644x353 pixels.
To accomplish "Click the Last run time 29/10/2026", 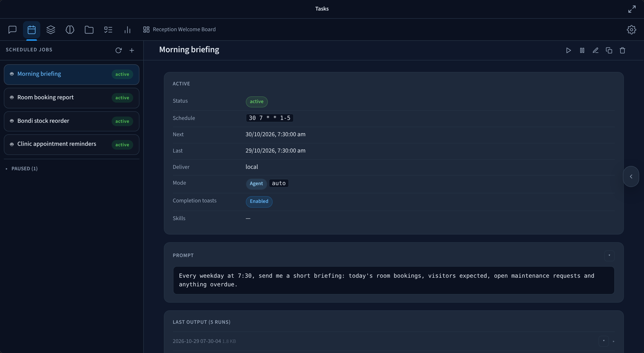I will (275, 151).
